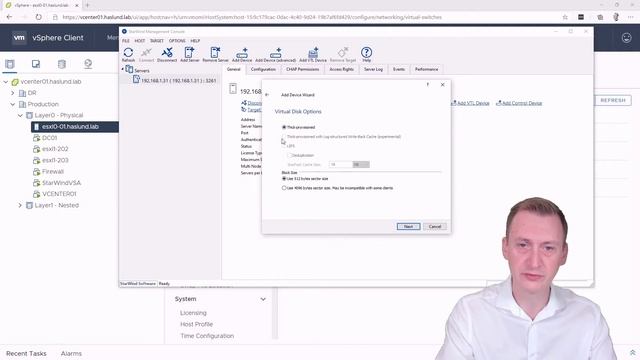The height and width of the screenshot is (360, 640).
Task: Open the Alarms tab at the bottom
Action: 71,353
